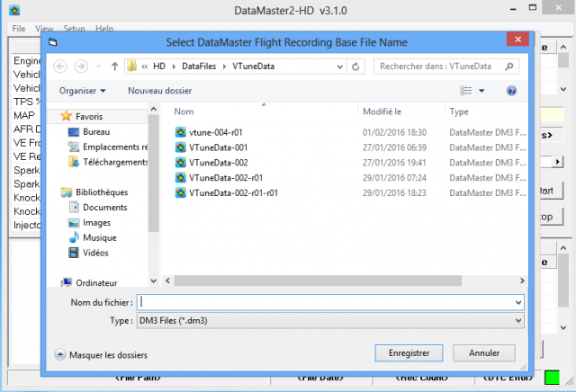Click the DataMaster2-HD app icon in title bar
The height and width of the screenshot is (392, 576).
pos(14,10)
